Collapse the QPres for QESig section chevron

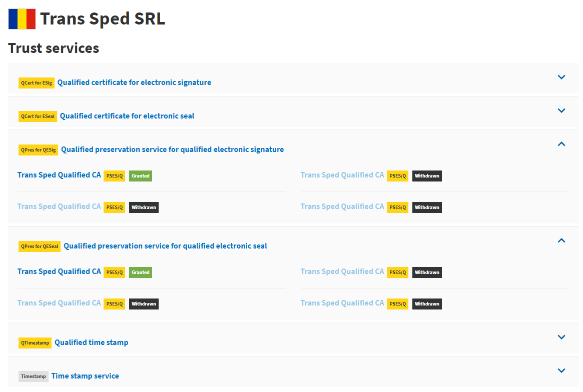[561, 144]
